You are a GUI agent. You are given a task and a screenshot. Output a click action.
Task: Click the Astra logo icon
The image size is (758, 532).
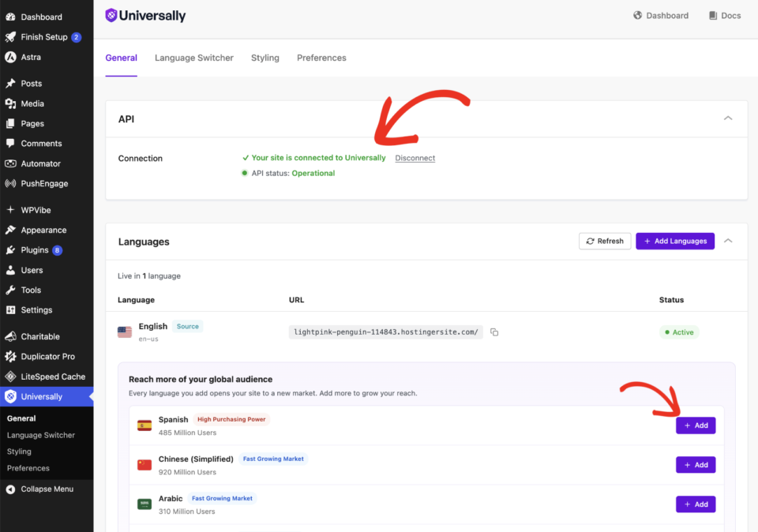(10, 57)
